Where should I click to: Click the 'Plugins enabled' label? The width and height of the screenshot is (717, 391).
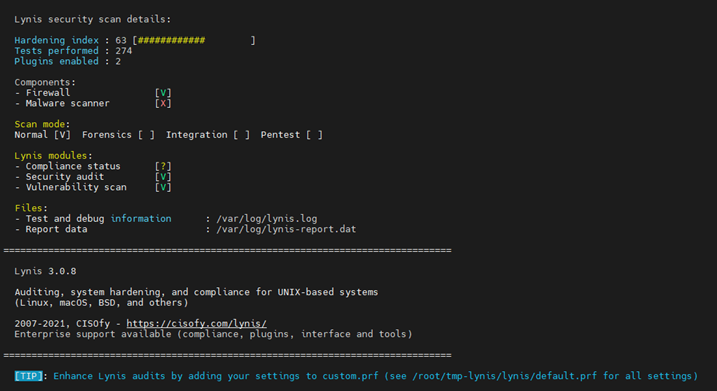56,61
